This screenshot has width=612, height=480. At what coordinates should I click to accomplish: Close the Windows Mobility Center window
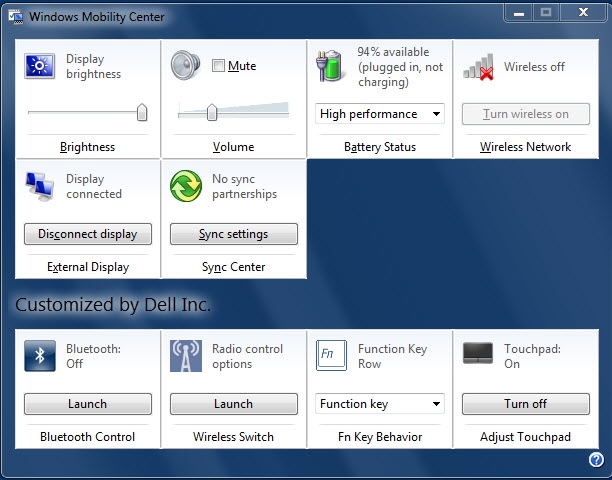583,13
